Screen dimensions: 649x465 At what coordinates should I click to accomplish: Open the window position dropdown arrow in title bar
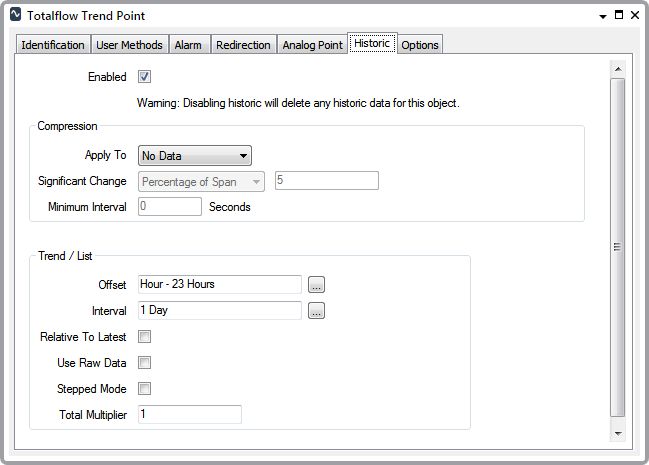click(x=603, y=16)
